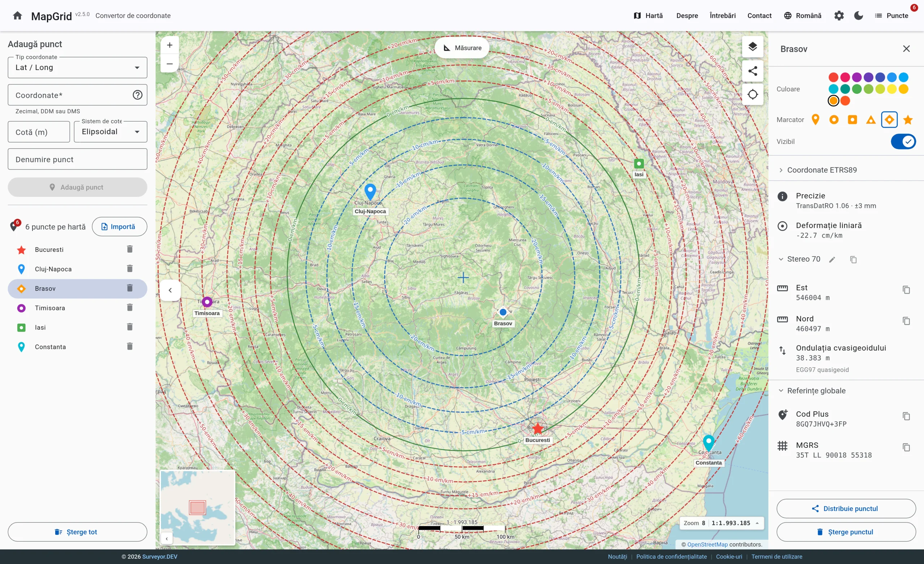Copy the Nord value
This screenshot has width=924, height=564.
pyautogui.click(x=906, y=321)
